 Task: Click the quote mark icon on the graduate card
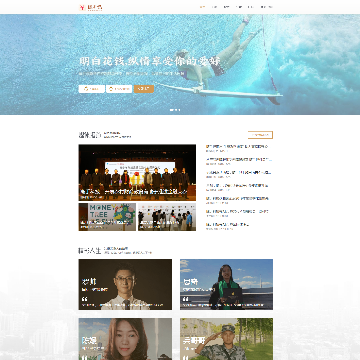tap(186, 299)
